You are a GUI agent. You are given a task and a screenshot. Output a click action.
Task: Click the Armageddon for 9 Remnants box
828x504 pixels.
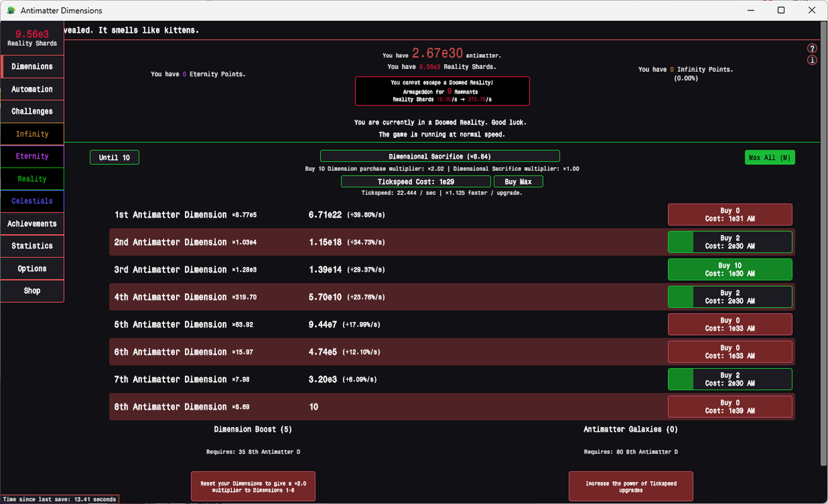(442, 91)
